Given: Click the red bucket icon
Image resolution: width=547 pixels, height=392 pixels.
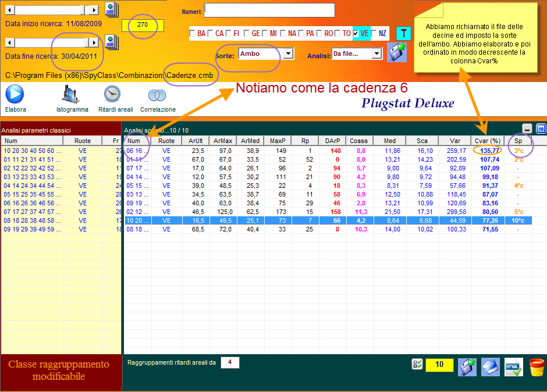Looking at the screenshot, I should point(537,367).
